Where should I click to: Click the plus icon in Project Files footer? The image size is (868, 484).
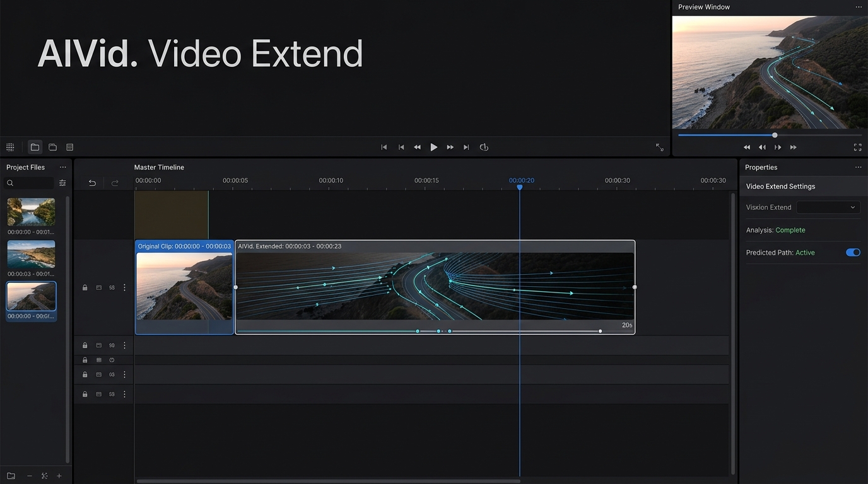59,476
